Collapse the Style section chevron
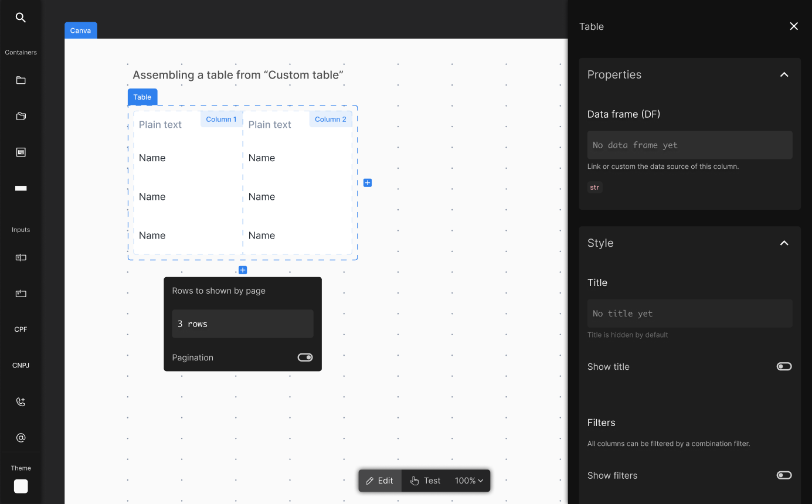This screenshot has height=504, width=812. [x=784, y=243]
